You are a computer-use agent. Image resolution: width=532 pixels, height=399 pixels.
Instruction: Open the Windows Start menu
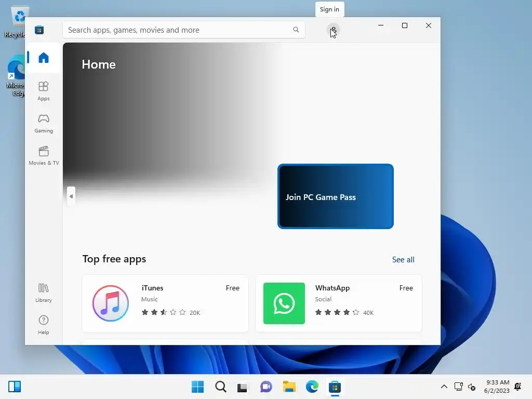point(198,387)
